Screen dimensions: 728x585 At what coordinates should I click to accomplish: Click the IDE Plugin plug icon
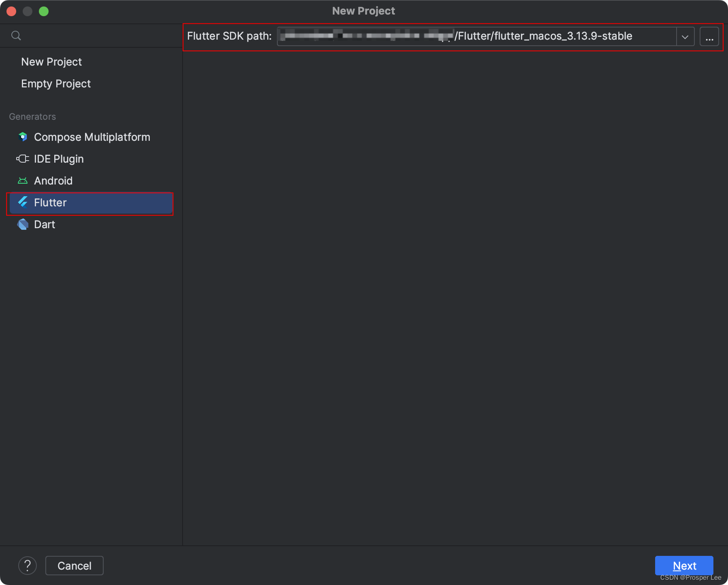(23, 159)
